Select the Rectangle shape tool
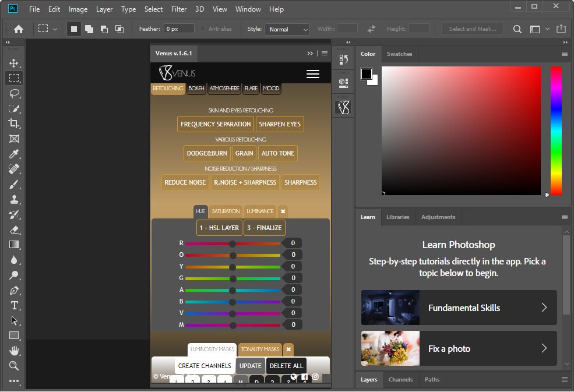The height and width of the screenshot is (392, 574). click(x=14, y=336)
